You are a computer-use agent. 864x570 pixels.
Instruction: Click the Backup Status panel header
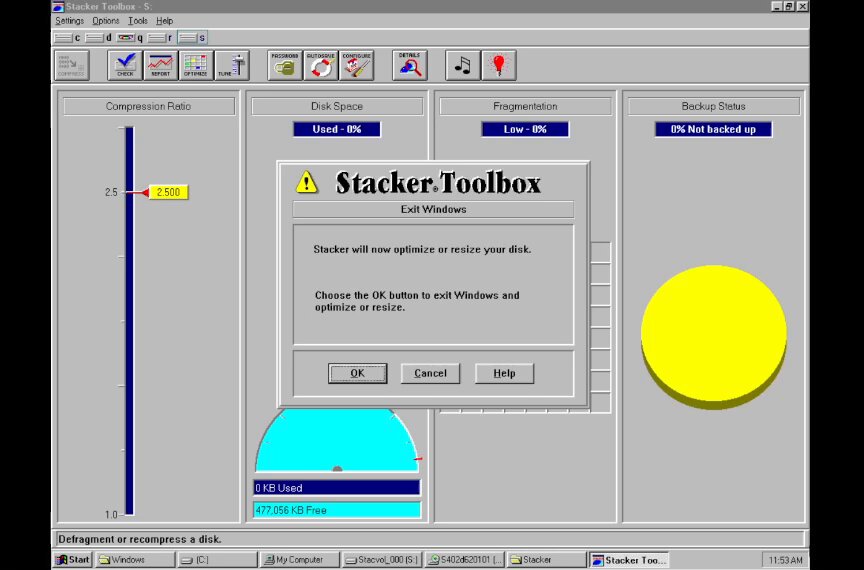click(714, 106)
